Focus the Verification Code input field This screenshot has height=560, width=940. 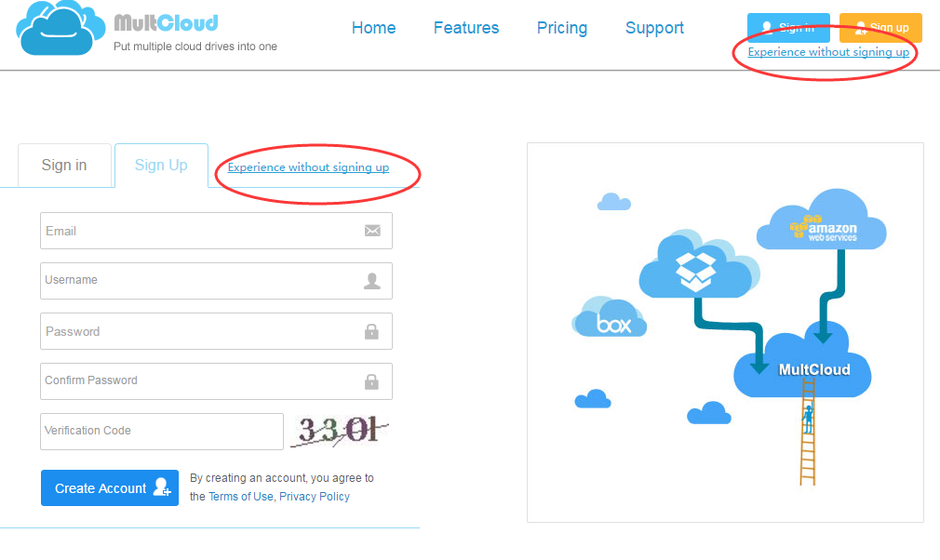(x=162, y=432)
